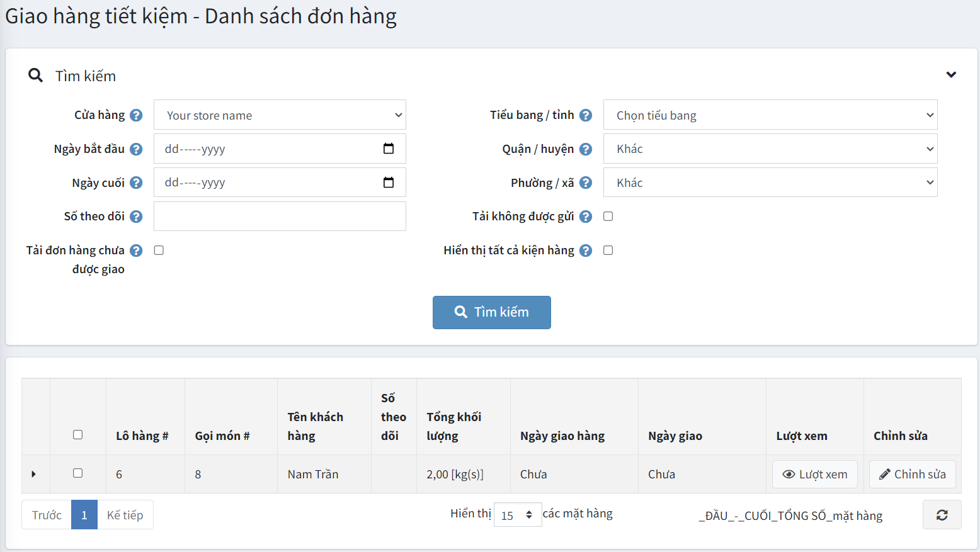Screen dimensions: 980x552
Task: Open calendar picker for Ngày bắt đầu
Action: [x=389, y=149]
